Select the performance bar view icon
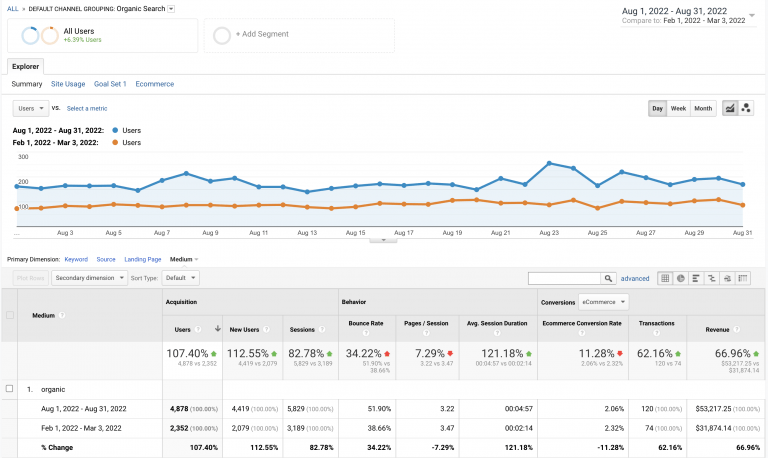 point(697,278)
